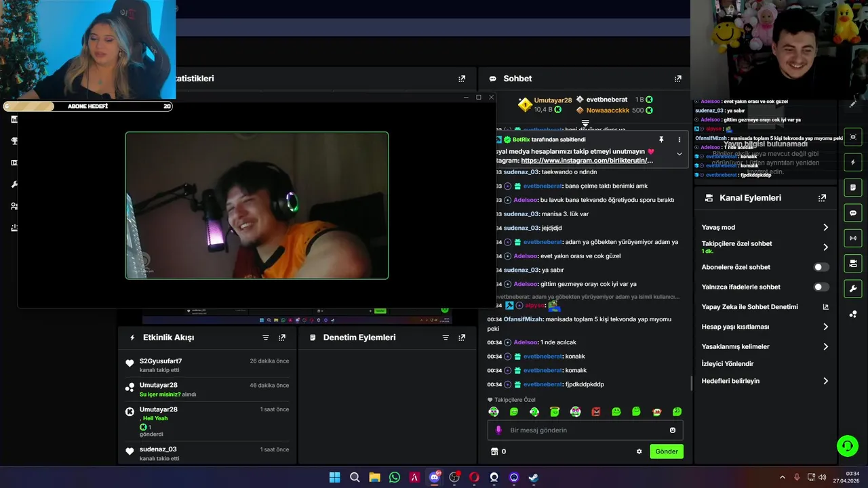Image resolution: width=868 pixels, height=488 pixels.
Task: Pop out the Sohbet chat panel
Action: coord(677,79)
